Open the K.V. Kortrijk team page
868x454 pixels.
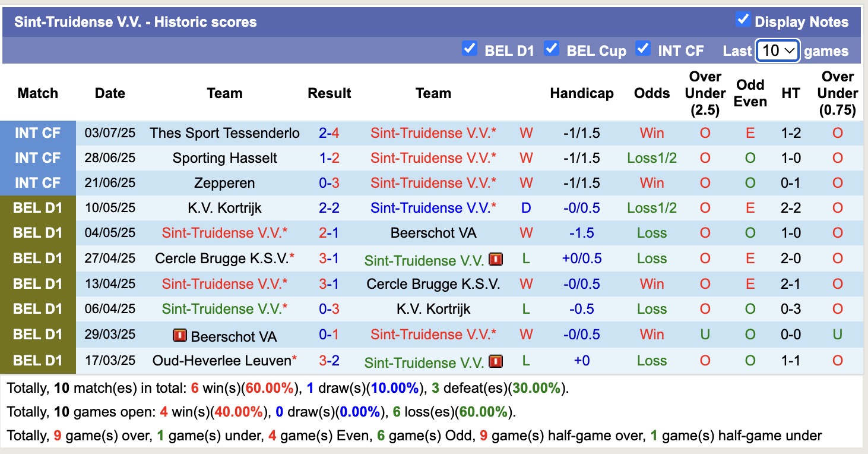224,207
